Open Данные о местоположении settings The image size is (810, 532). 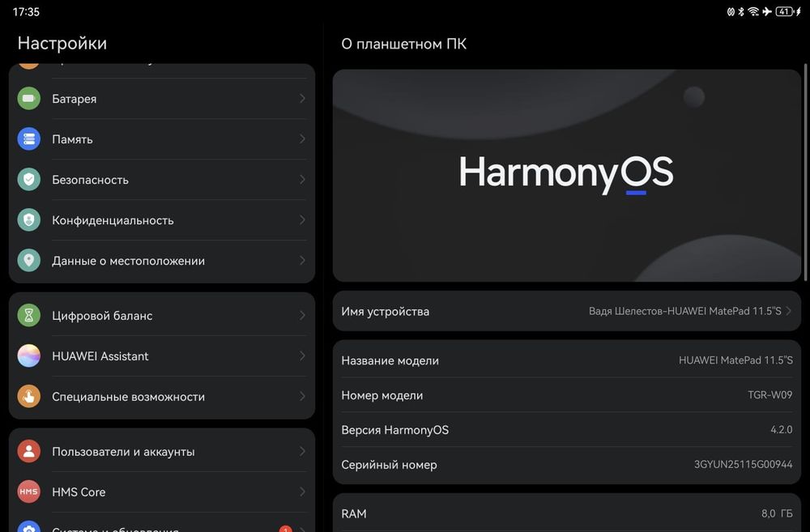click(x=162, y=260)
